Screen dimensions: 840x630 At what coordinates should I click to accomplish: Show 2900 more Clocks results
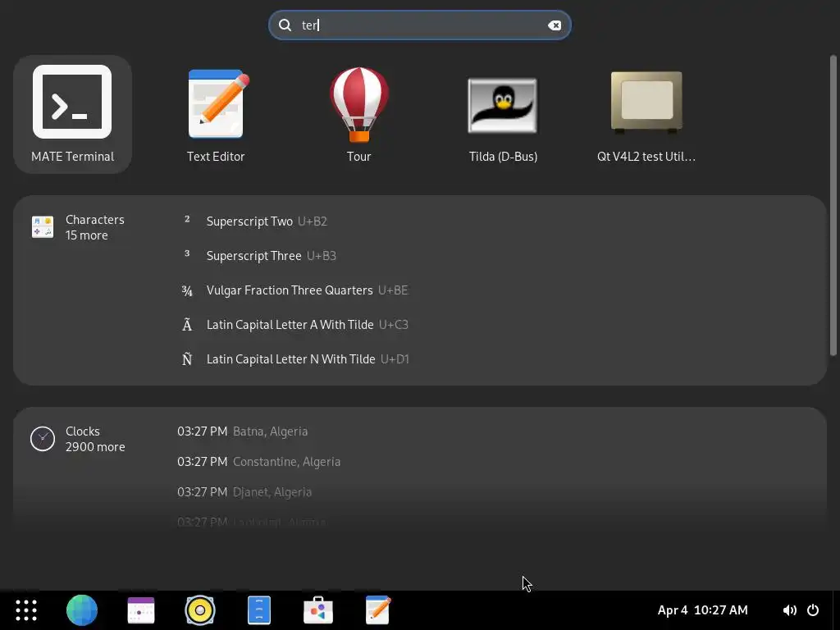[x=95, y=447]
